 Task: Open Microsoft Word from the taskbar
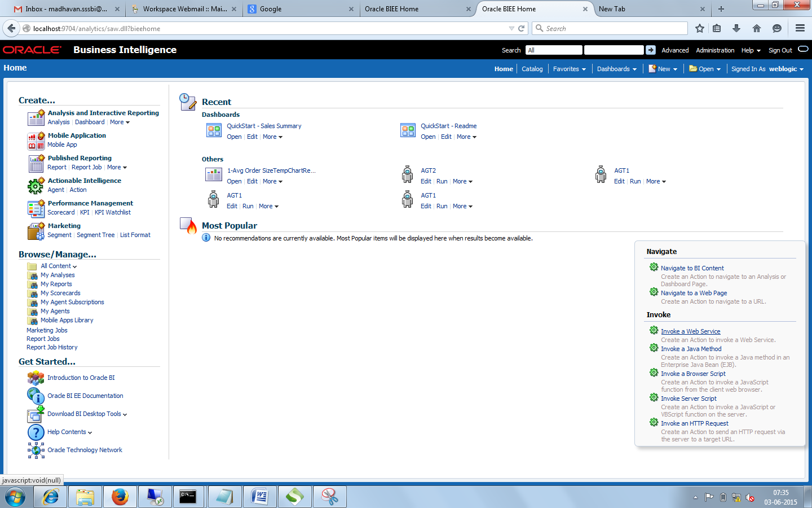pyautogui.click(x=260, y=497)
